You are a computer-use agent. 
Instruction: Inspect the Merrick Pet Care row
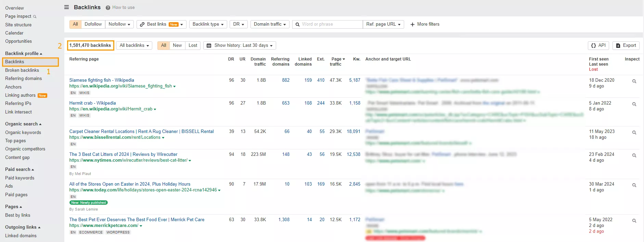pos(634,221)
